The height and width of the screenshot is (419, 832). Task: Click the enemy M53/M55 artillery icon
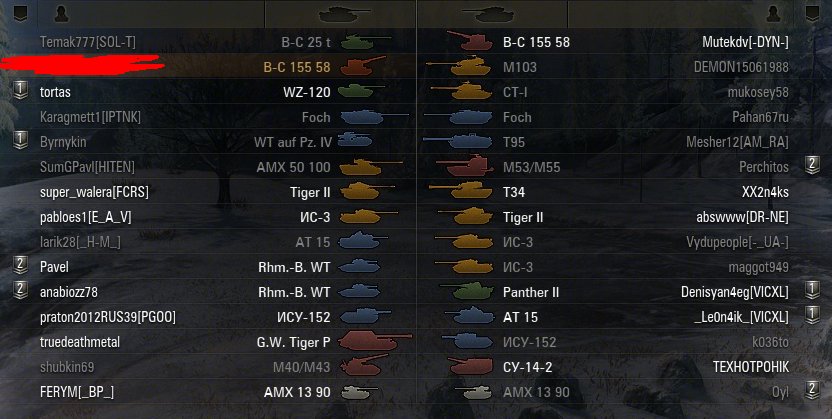pos(464,165)
